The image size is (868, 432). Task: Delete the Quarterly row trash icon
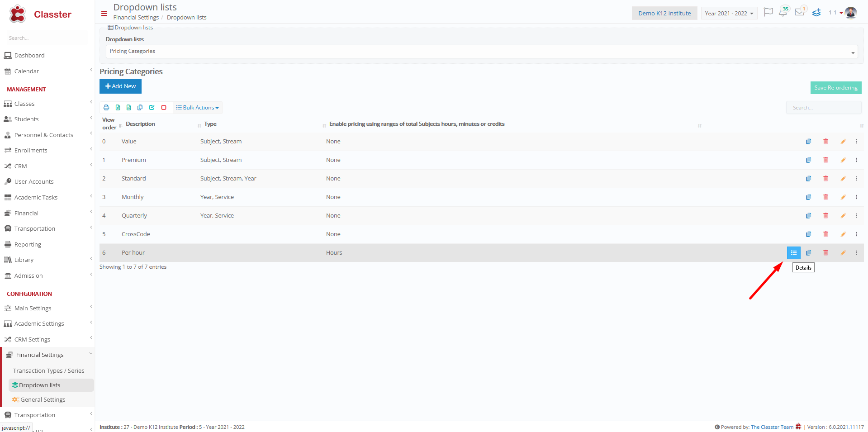[x=825, y=216]
